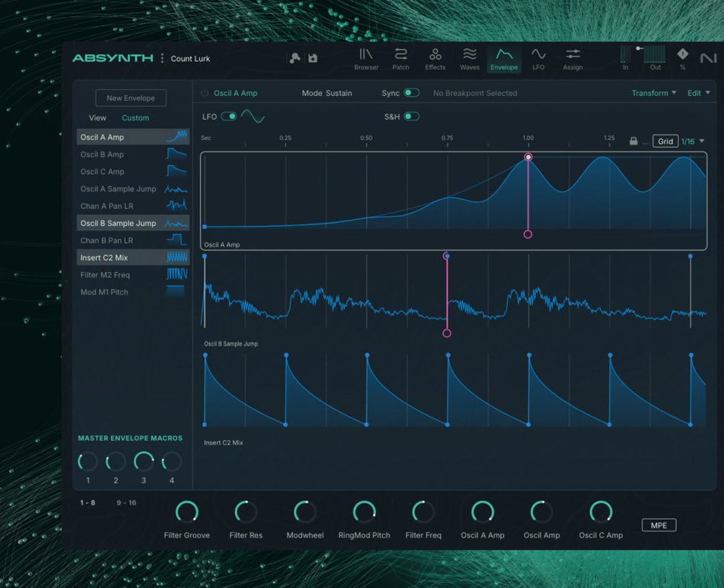Image resolution: width=724 pixels, height=588 pixels.
Task: Click the save preset disk icon
Action: tap(313, 59)
